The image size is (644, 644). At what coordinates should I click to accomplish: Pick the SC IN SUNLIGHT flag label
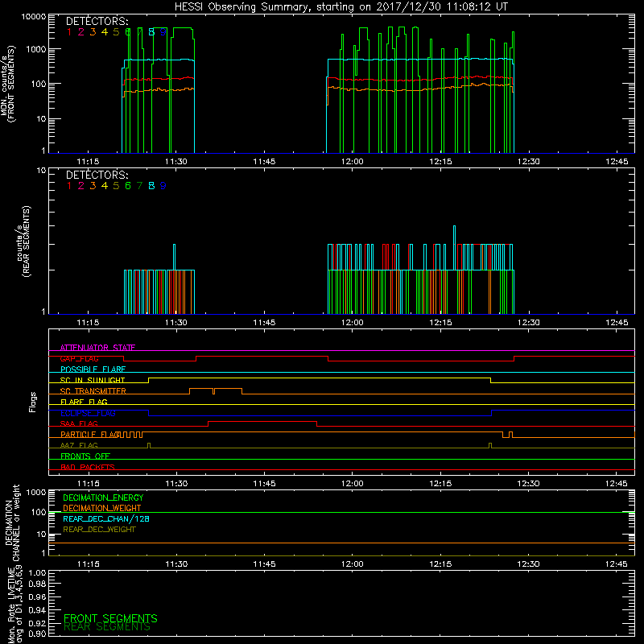(x=93, y=380)
